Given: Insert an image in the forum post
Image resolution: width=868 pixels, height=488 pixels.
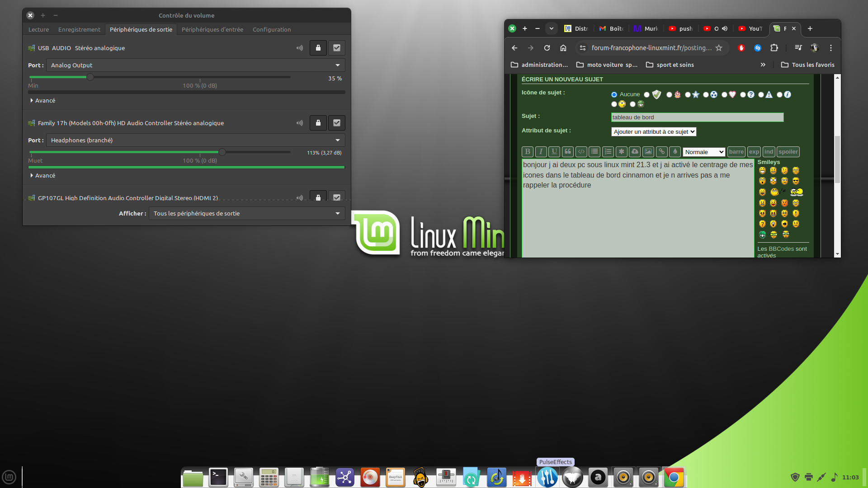Looking at the screenshot, I should point(648,152).
